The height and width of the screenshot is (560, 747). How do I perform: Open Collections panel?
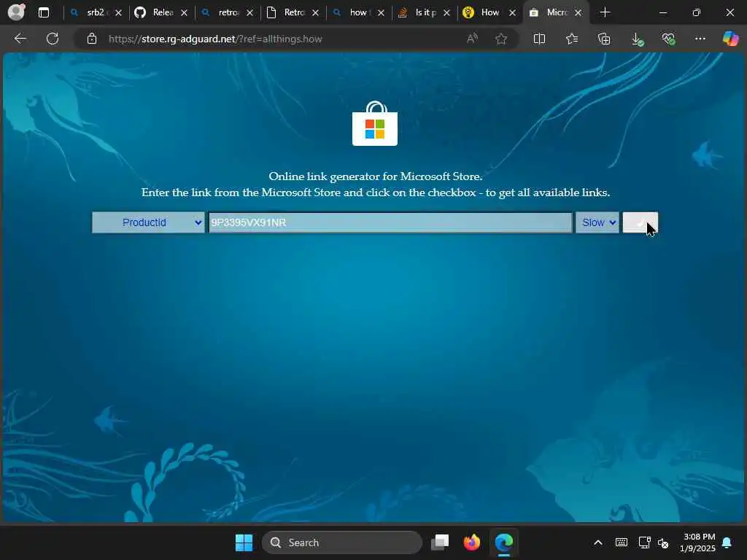(604, 39)
